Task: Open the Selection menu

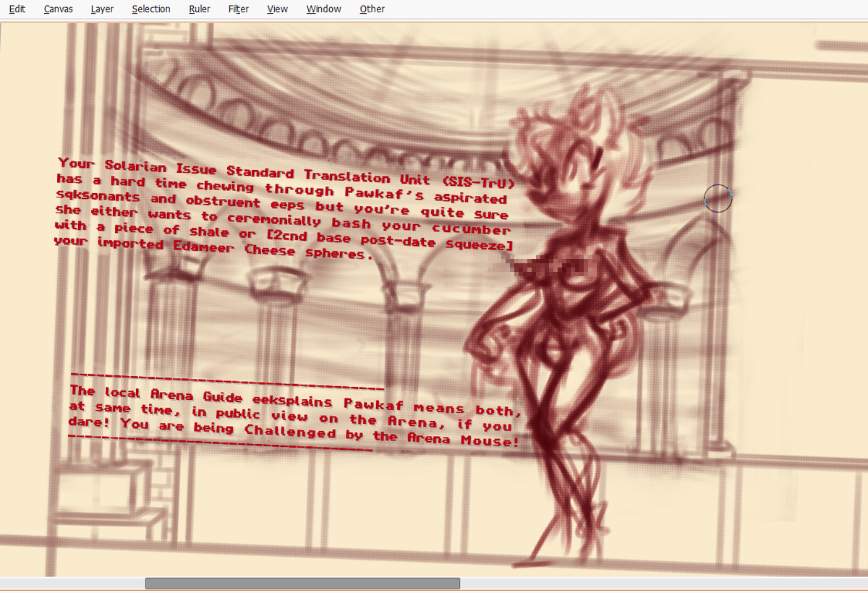Action: pos(151,9)
